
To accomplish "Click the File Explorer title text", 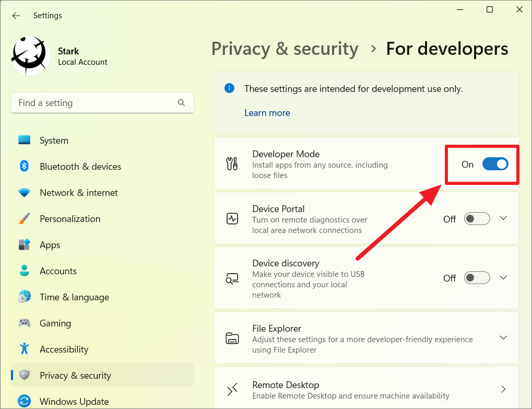I will [277, 329].
